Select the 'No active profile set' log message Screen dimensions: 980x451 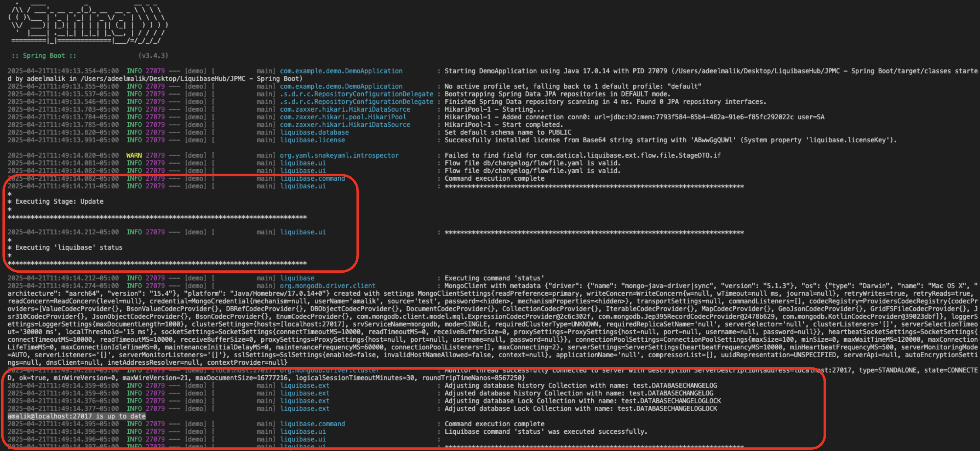pyautogui.click(x=573, y=86)
